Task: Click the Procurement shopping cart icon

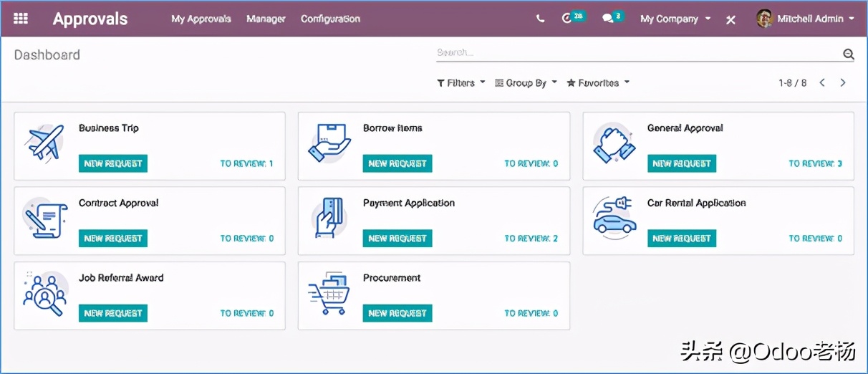Action: click(329, 293)
